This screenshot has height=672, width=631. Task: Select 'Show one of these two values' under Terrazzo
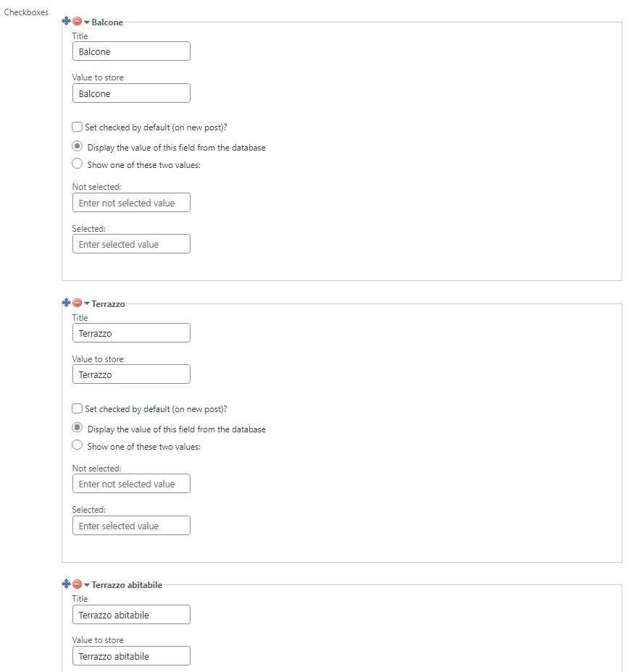click(x=78, y=445)
